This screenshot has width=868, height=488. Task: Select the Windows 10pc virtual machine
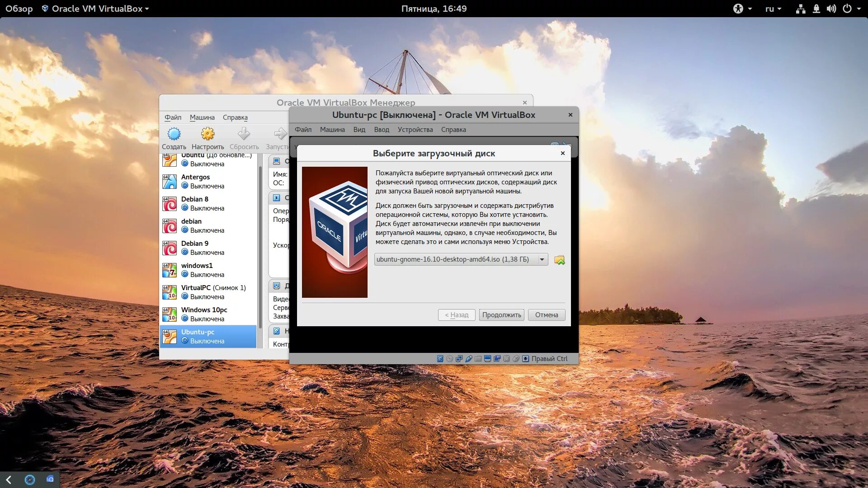[x=208, y=314]
